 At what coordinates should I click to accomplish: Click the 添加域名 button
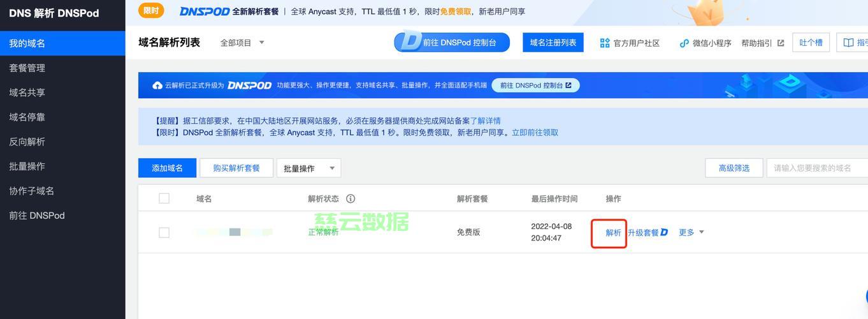point(167,168)
